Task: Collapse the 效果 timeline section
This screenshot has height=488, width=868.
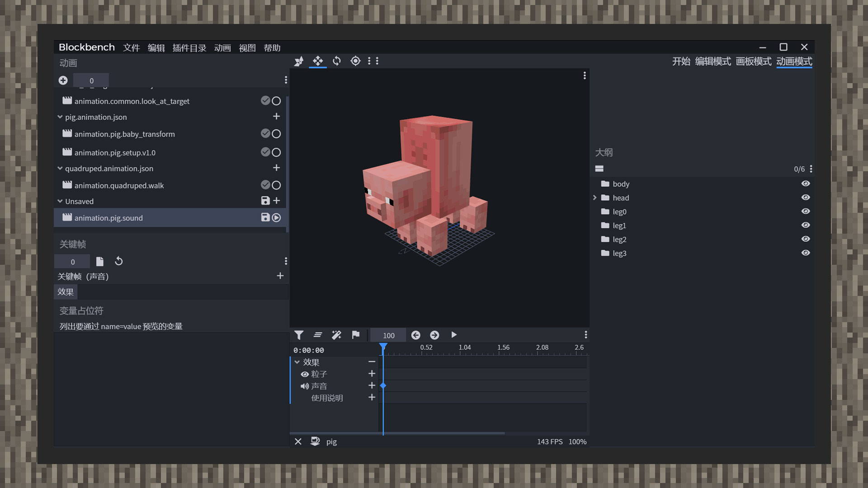Action: 297,362
